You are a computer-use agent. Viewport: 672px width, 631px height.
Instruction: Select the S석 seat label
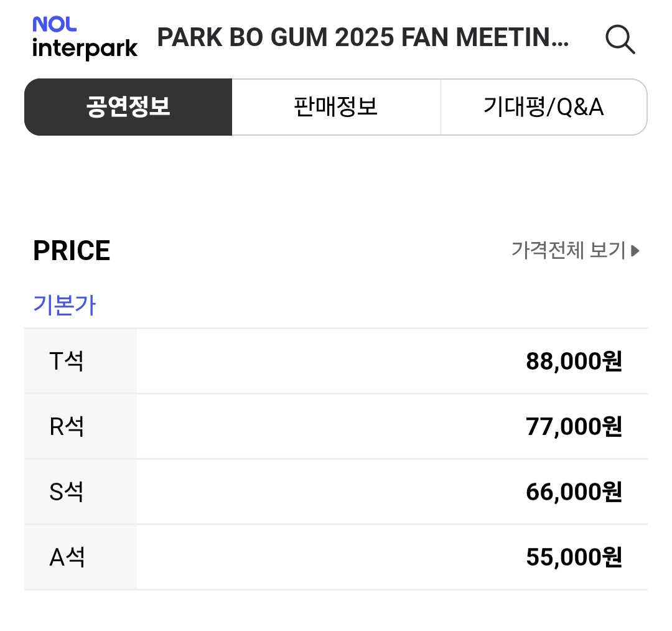(x=67, y=492)
